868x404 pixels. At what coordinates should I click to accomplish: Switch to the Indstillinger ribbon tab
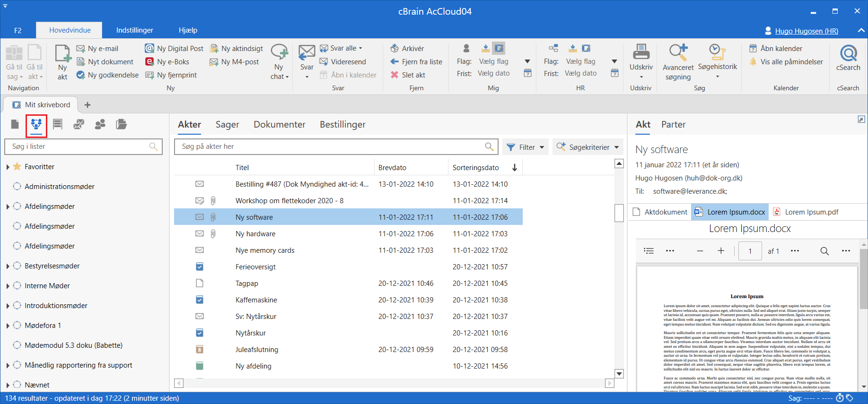(135, 30)
